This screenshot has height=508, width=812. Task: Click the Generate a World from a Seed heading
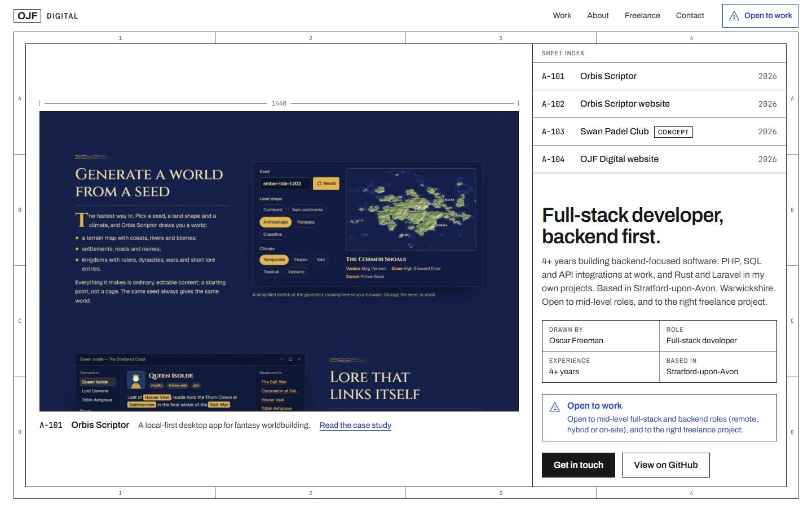click(x=149, y=183)
